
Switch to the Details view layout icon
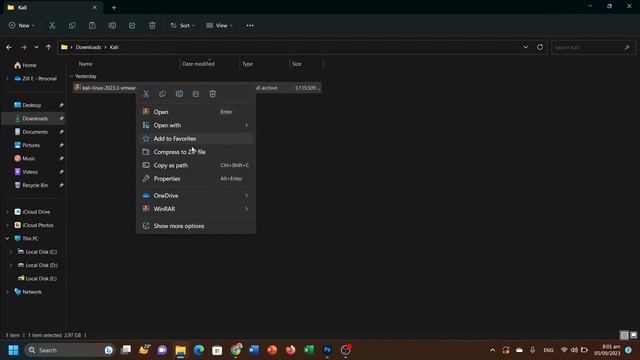click(624, 335)
